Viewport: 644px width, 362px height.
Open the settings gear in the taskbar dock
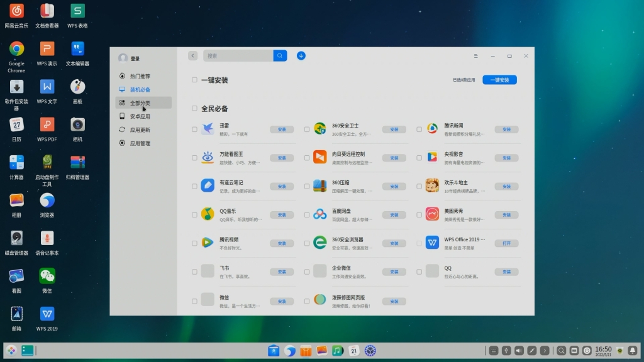[x=370, y=351]
